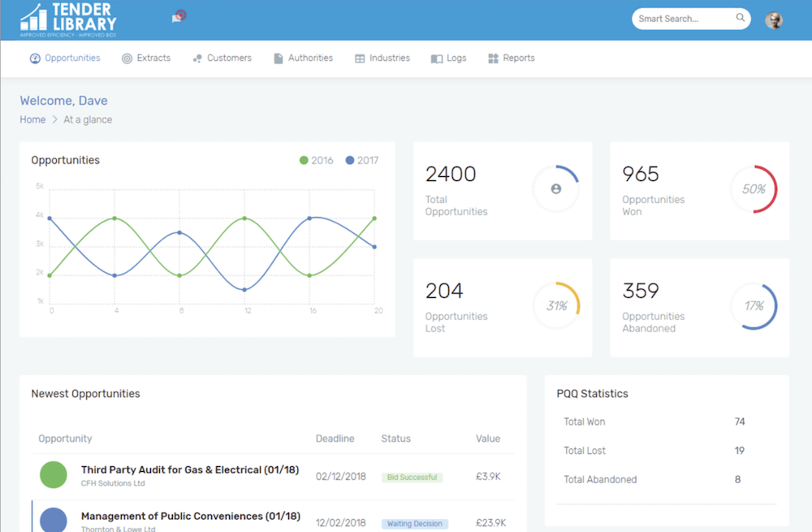Focus the Smart Search input field
Viewport: 812px width, 532px height.
(682, 19)
